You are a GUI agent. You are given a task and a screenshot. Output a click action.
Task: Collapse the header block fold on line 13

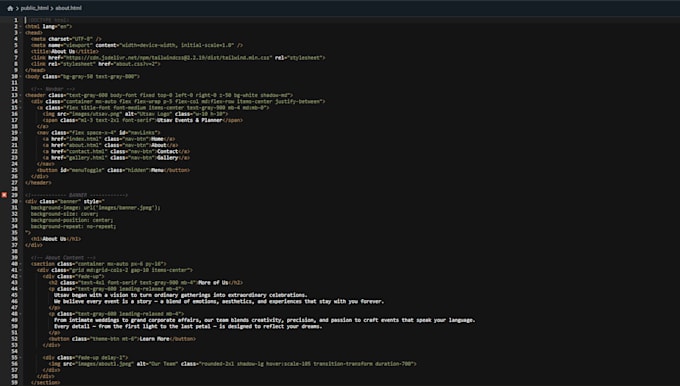21,95
